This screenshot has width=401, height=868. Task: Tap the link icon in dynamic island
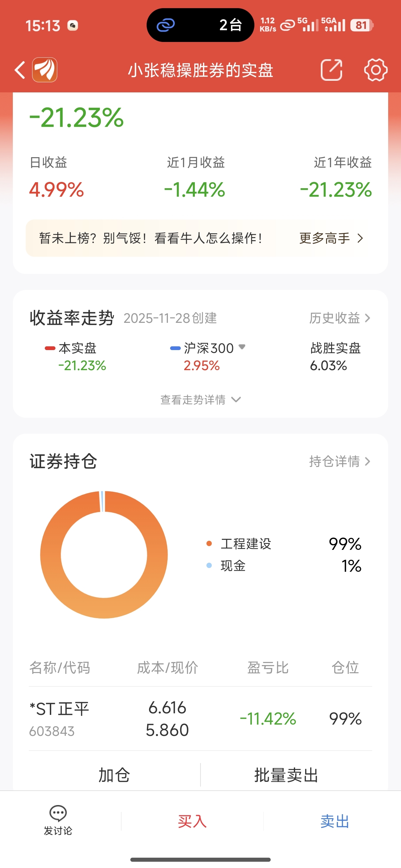coord(166,25)
